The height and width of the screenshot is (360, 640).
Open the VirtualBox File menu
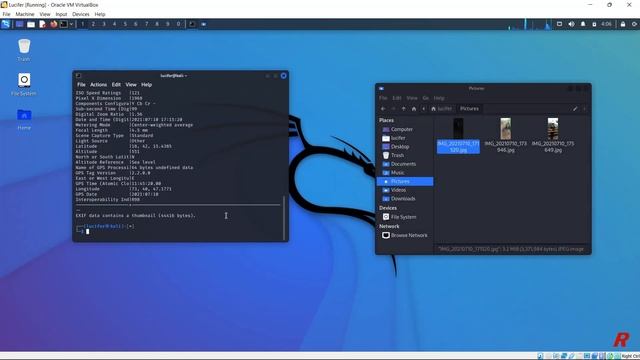7,14
